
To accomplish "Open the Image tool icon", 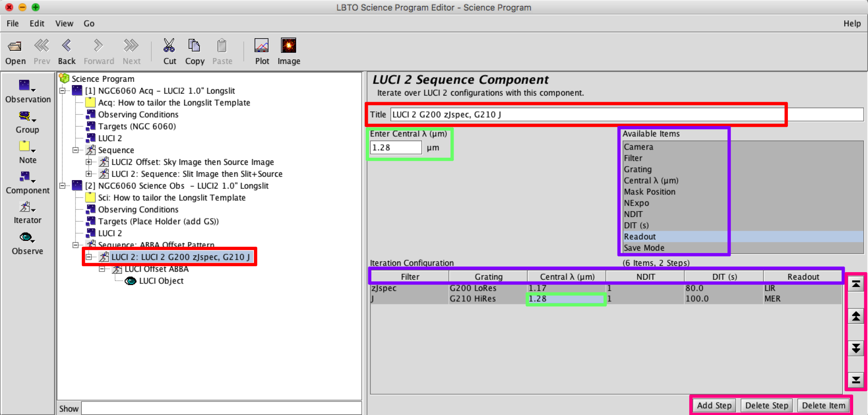I will point(289,45).
